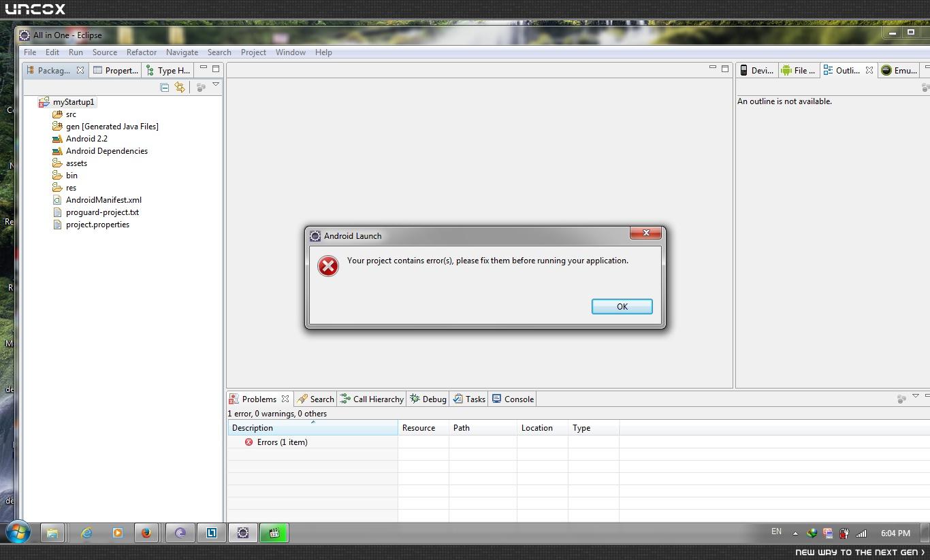Close the Outline tab
Screen dimensions: 930x560
tap(869, 70)
